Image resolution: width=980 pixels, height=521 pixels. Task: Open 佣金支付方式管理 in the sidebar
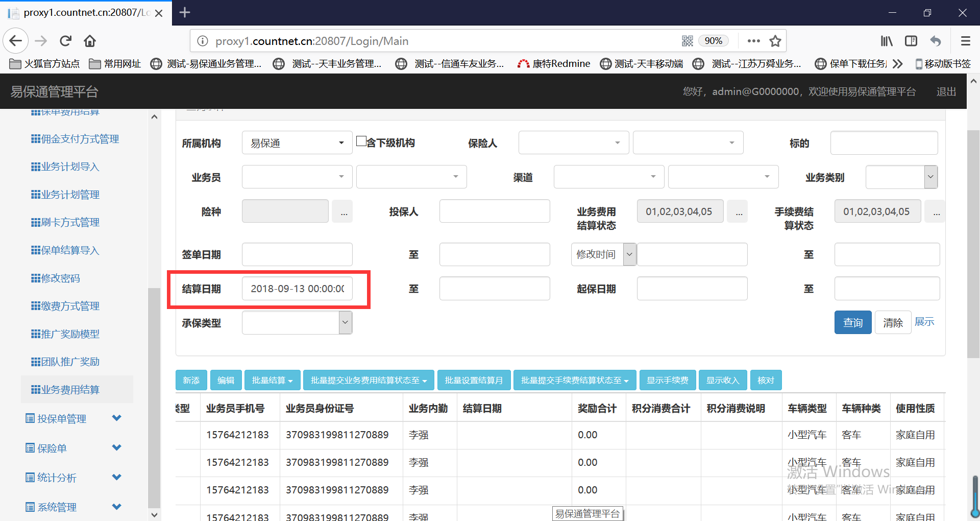tap(80, 139)
